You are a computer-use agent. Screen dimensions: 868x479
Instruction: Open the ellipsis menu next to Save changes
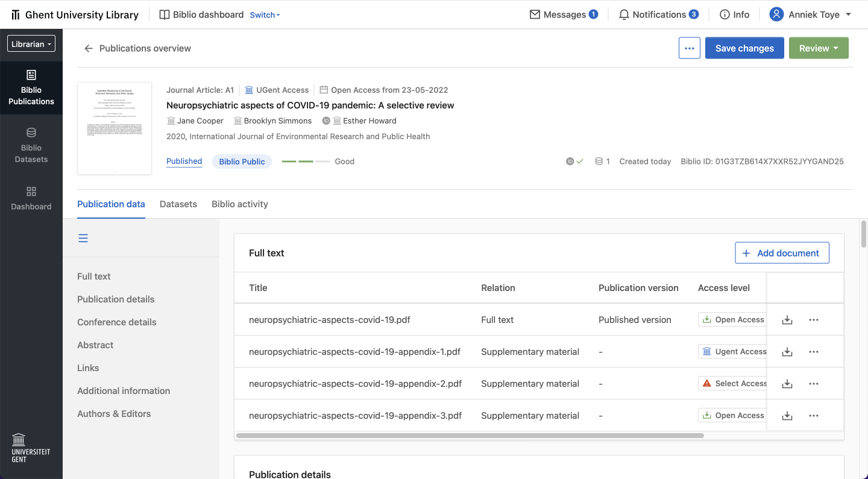[689, 48]
